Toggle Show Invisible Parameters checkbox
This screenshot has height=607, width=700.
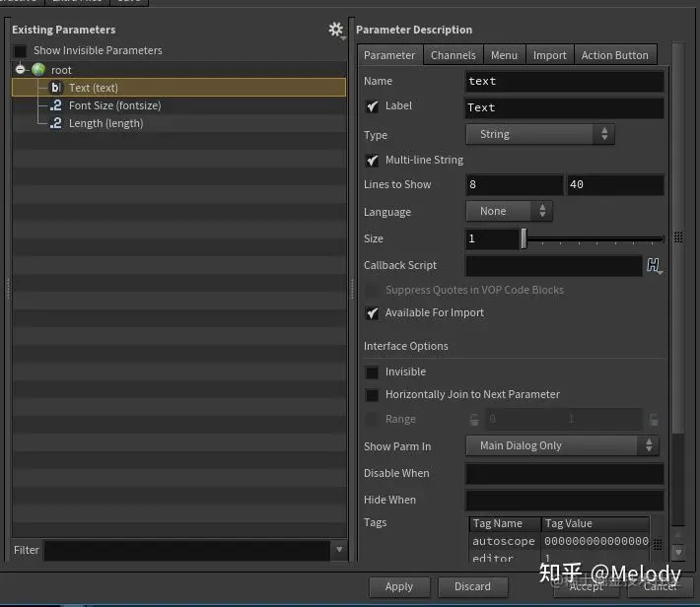[21, 50]
